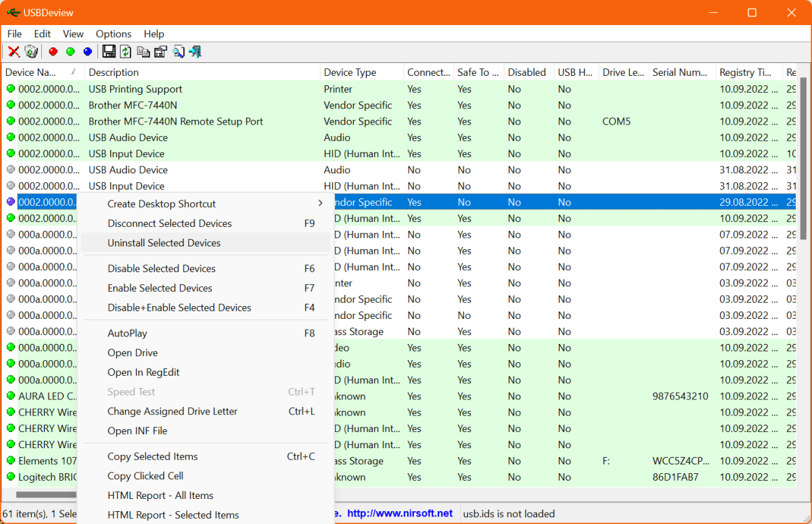Open Properties via its toolbar icon
Viewport: 812px width, 524px height.
click(160, 51)
